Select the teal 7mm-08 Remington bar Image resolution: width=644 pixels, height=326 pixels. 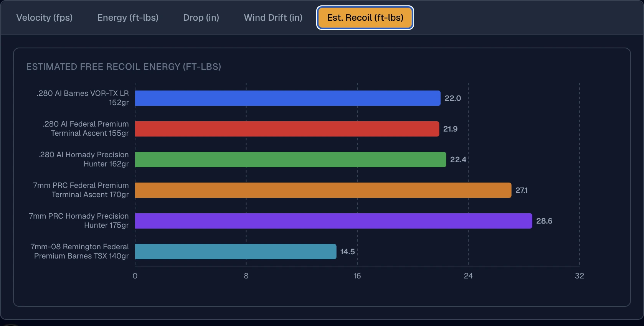coord(236,252)
